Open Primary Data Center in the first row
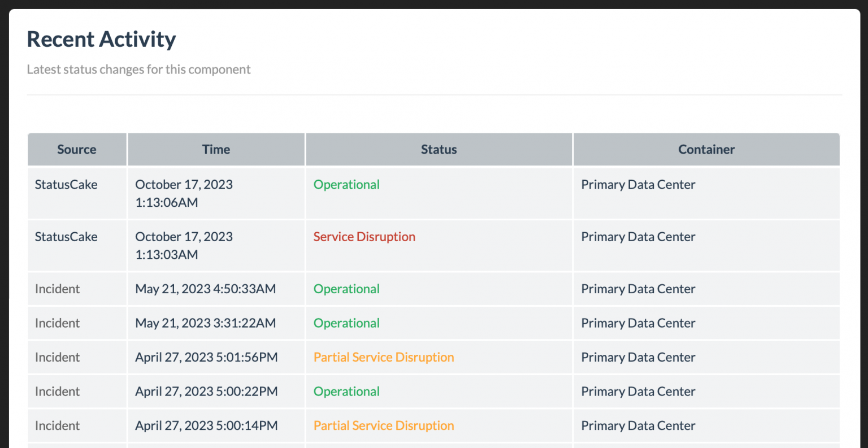Screen dimensions: 868x448 638,184
